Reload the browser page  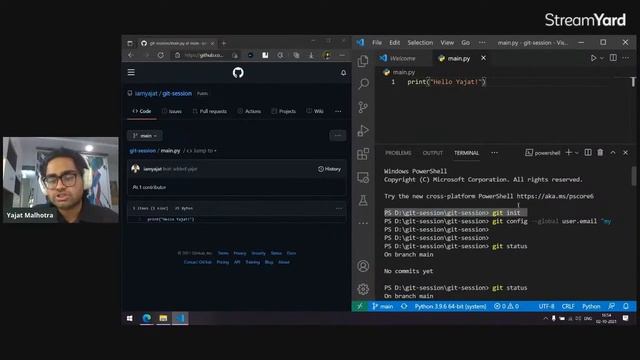pos(161,55)
